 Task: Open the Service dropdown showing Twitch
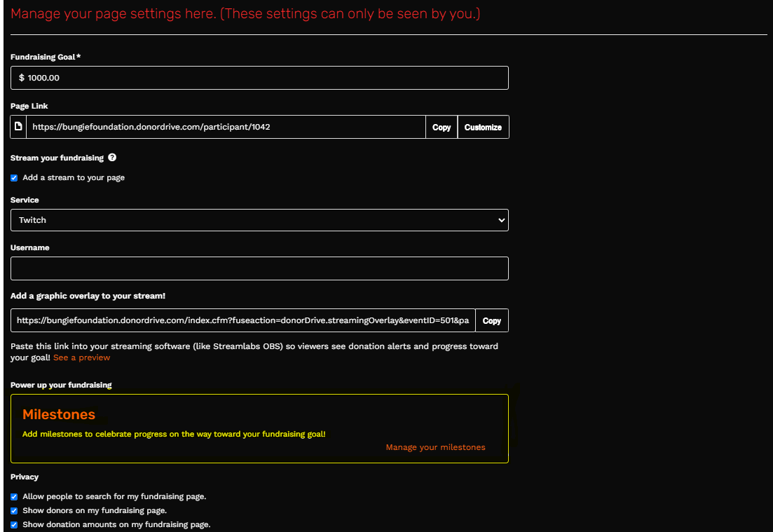point(259,220)
